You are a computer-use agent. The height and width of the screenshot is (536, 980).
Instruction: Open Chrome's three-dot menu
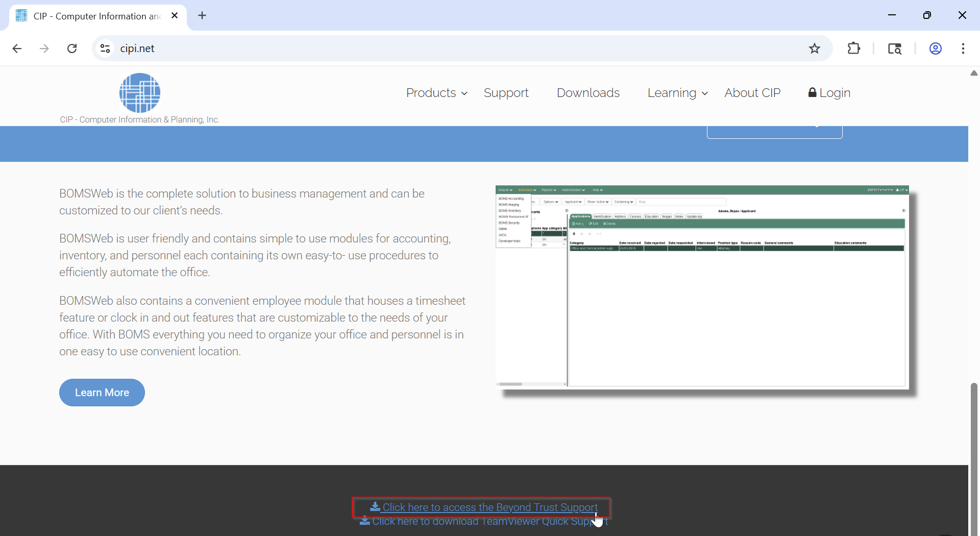pos(963,48)
